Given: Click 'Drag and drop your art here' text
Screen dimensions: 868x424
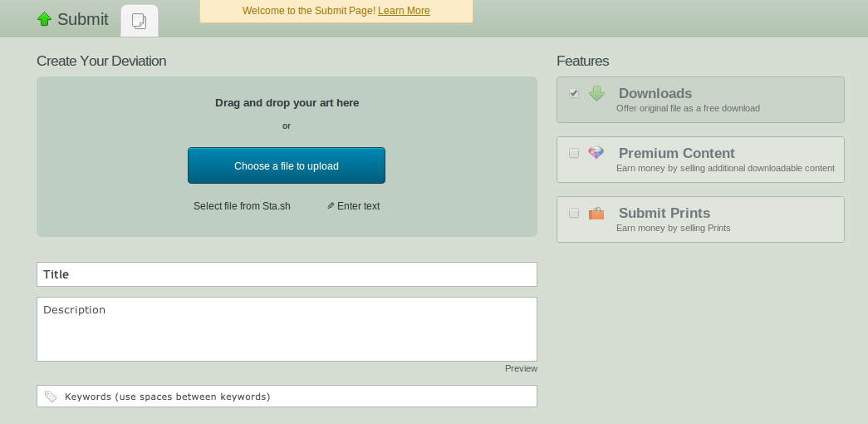Looking at the screenshot, I should pos(287,102).
